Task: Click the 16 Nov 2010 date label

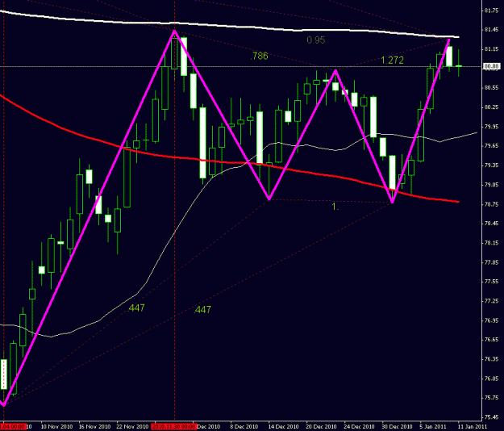Action: click(94, 427)
